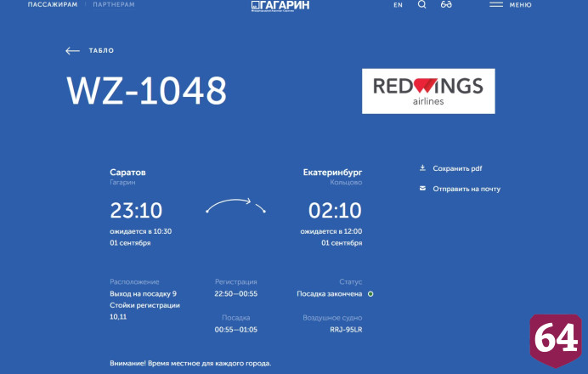Switch to the Пассажирам section
The height and width of the screenshot is (374, 588).
[53, 4]
